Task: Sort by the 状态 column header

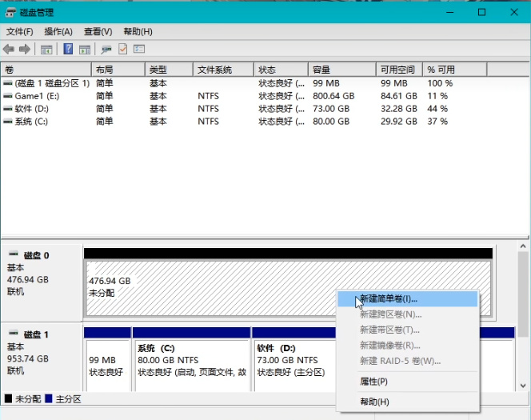Action: tap(281, 70)
